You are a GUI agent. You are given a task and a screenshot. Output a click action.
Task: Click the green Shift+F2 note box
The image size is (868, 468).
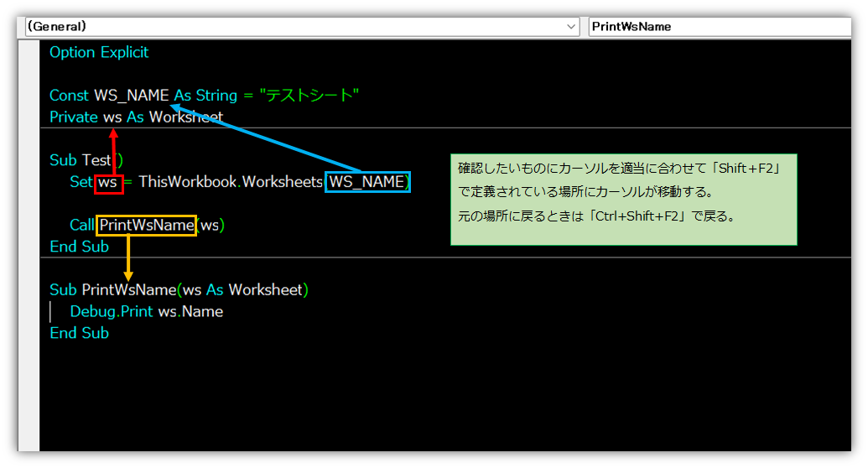pos(624,200)
